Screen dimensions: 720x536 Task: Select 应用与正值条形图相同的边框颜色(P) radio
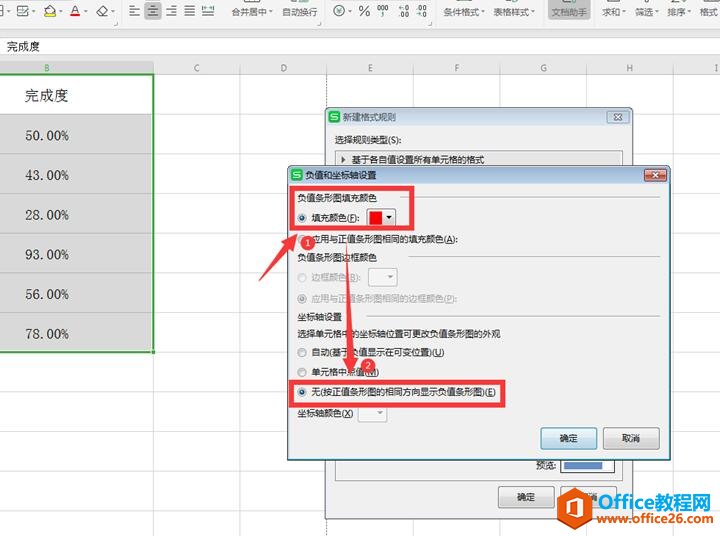click(302, 299)
